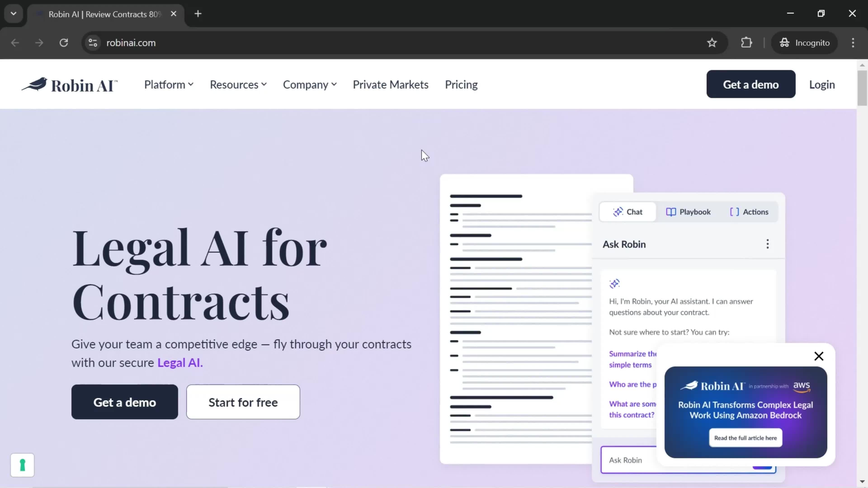Click the three-dot menu icon in Ask Robin
868x488 pixels.
point(768,244)
